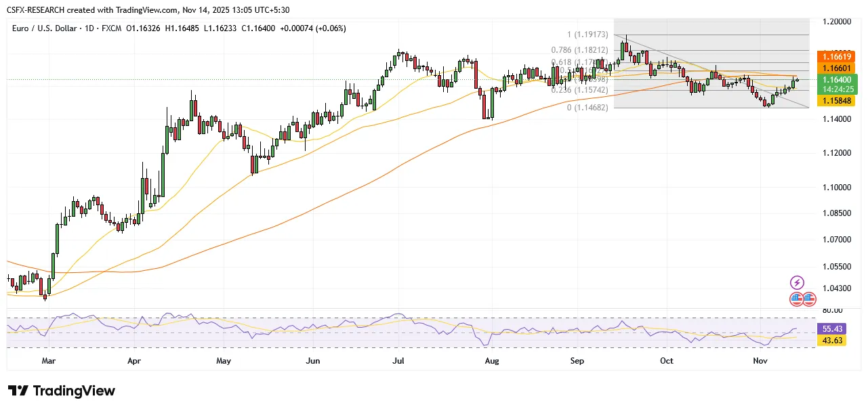Click the green 1.16400 current price label
This screenshot has height=411, width=868.
pyautogui.click(x=838, y=79)
